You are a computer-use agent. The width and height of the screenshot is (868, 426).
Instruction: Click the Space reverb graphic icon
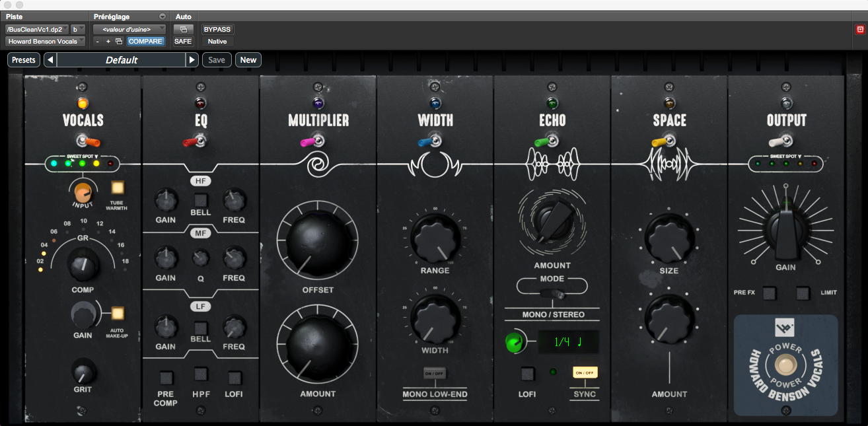669,162
